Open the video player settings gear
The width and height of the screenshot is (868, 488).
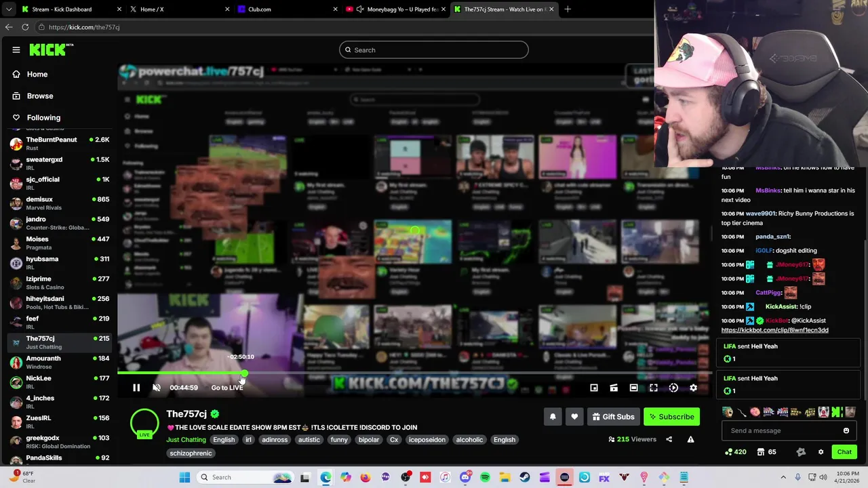(x=693, y=388)
